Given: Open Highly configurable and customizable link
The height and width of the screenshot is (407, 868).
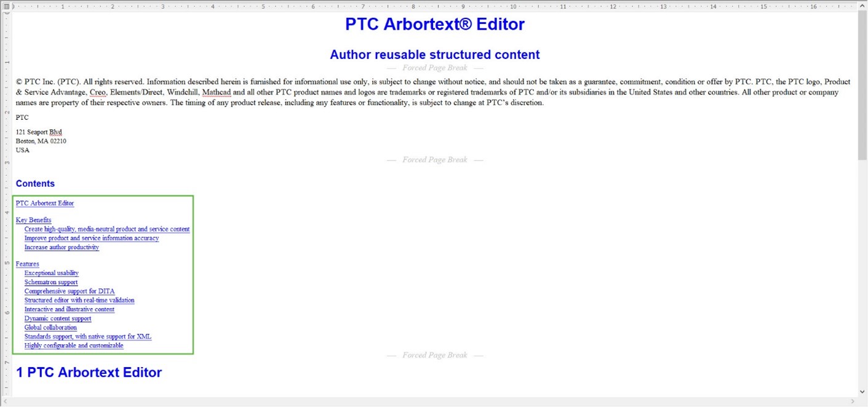Looking at the screenshot, I should pos(74,346).
